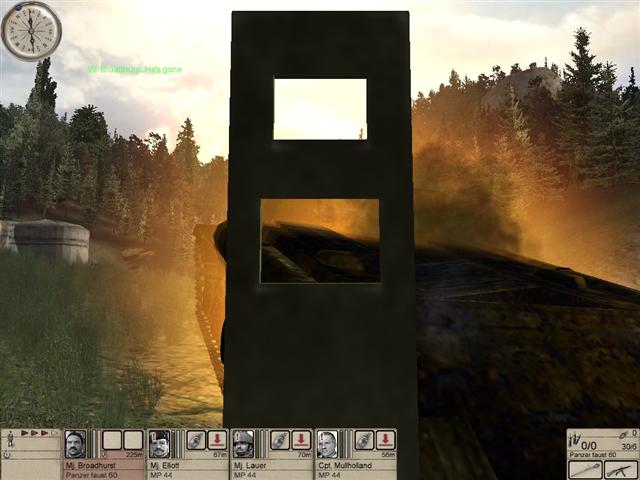Screen dimensions: 640x480
Task: Click Broadhurst's Panzer faust 60 weapon label
Action: 91,476
